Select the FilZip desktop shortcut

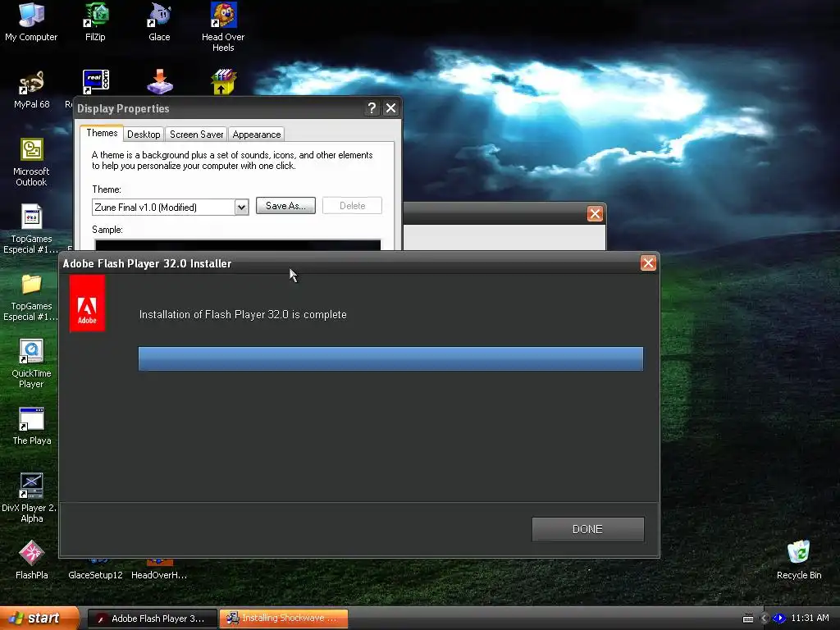pos(95,22)
